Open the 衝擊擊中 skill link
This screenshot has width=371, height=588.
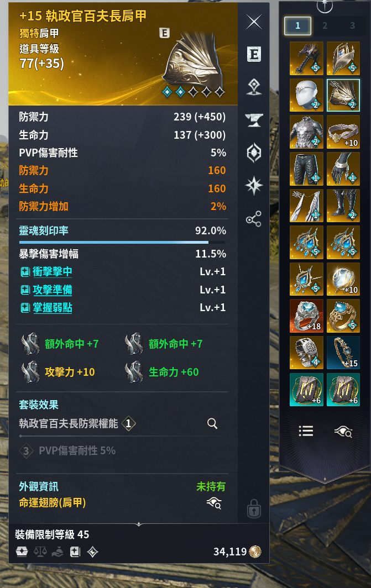53,271
